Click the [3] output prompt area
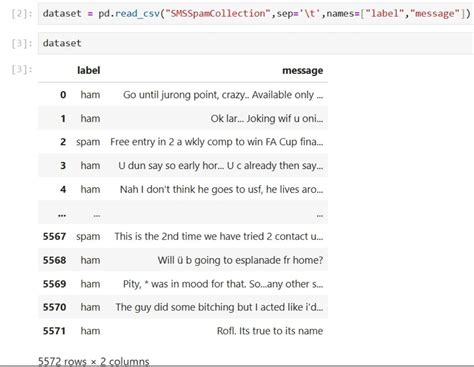 coord(22,69)
